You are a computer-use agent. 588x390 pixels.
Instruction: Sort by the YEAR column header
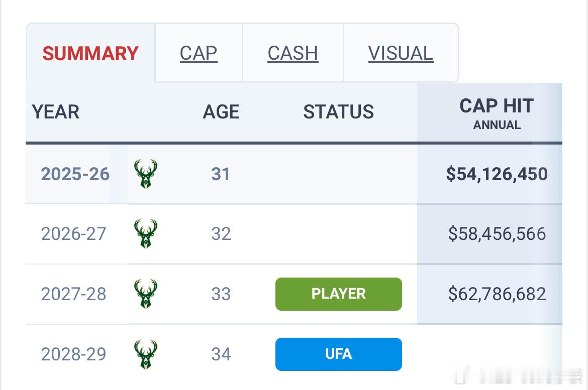point(55,111)
